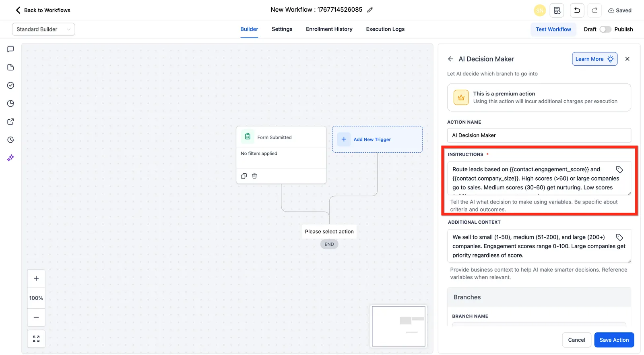
Task: Close the AI Decision Maker panel
Action: click(627, 59)
